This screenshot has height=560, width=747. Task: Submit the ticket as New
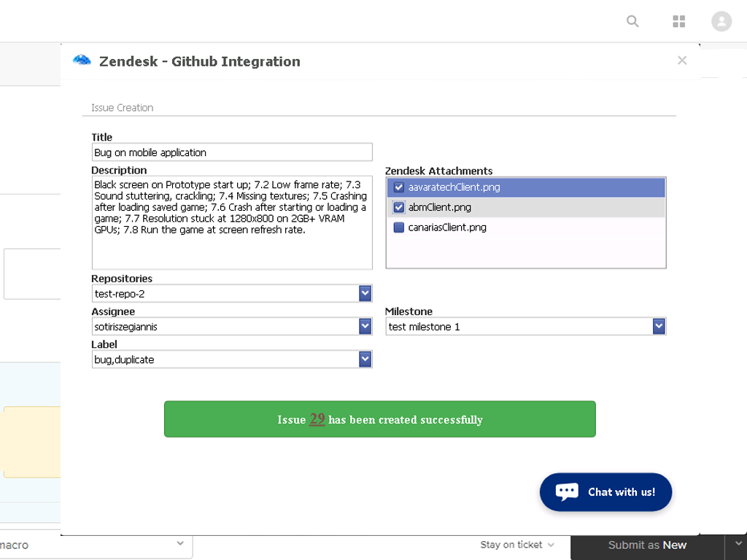pos(646,545)
